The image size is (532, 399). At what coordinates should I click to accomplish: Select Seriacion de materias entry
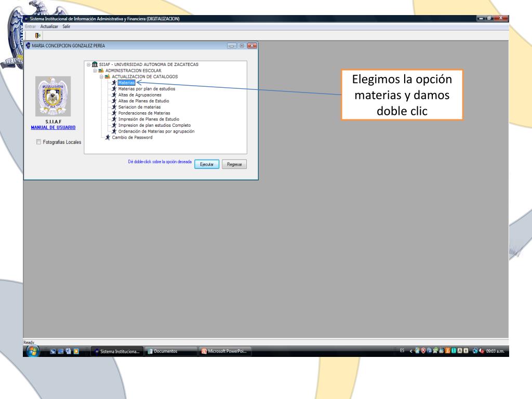(x=139, y=107)
